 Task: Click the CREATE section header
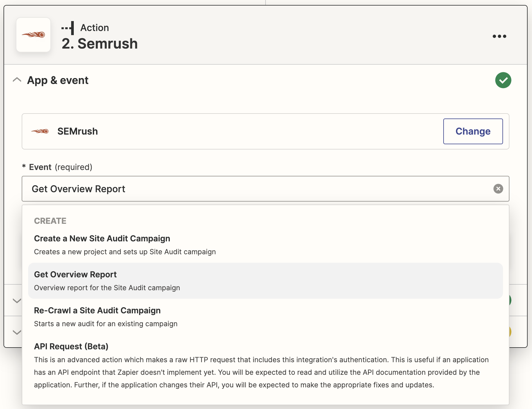click(50, 221)
